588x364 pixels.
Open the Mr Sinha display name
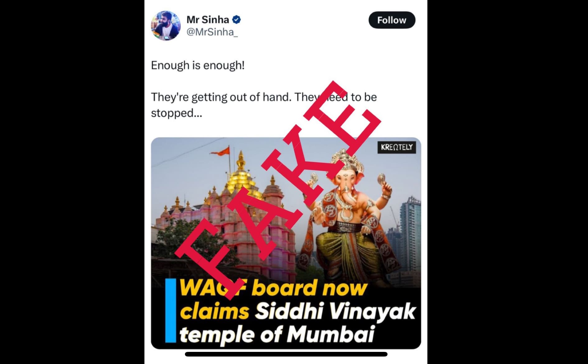[208, 20]
